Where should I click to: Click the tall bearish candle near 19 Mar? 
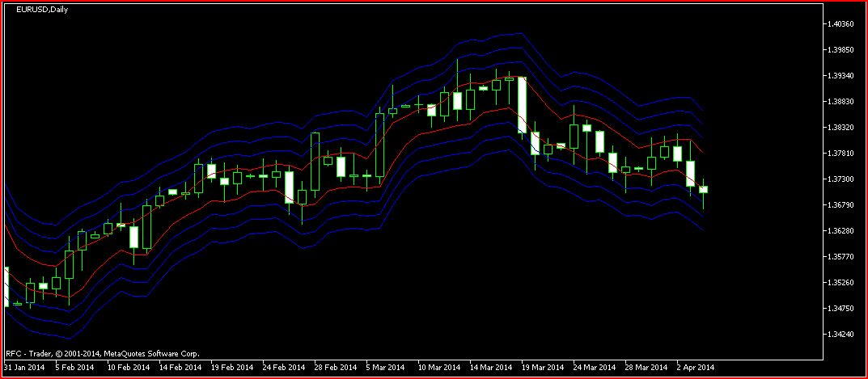[522, 105]
